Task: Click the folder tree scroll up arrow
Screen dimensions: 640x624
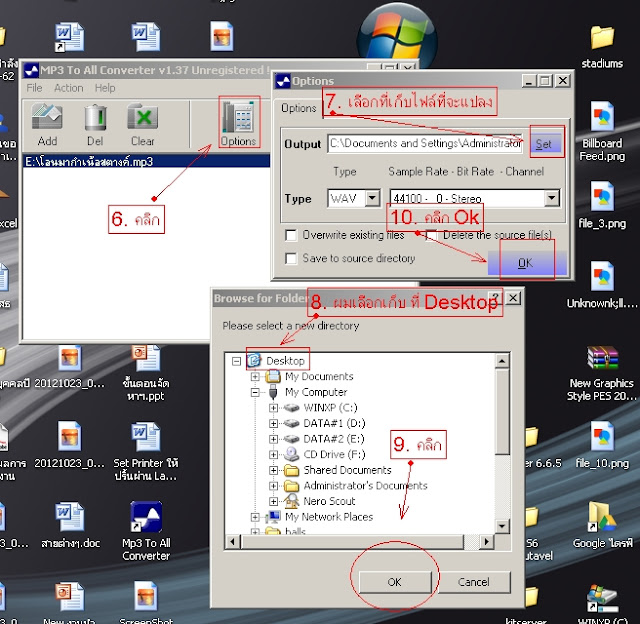Action: click(502, 361)
